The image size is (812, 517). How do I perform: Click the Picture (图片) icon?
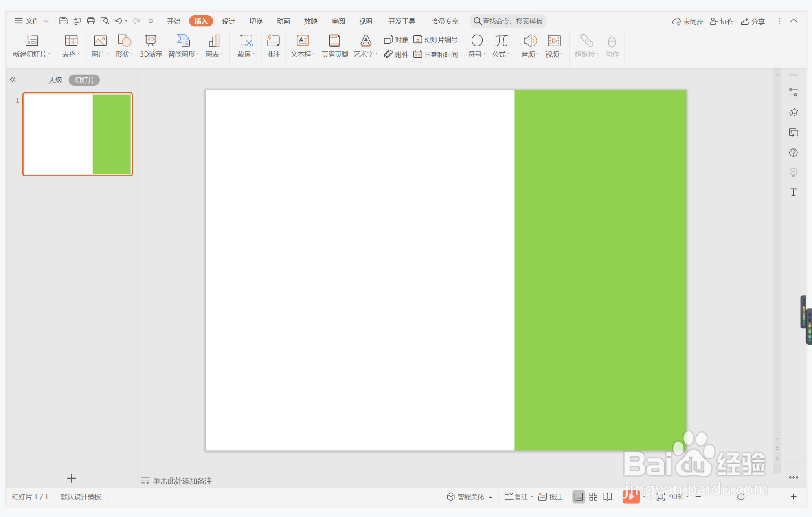(100, 41)
